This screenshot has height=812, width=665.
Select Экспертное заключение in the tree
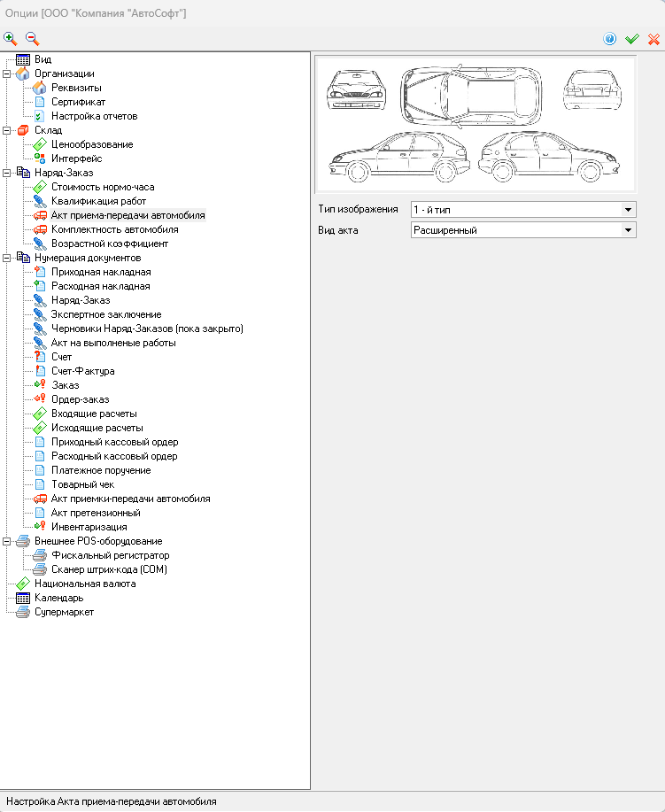(x=106, y=314)
